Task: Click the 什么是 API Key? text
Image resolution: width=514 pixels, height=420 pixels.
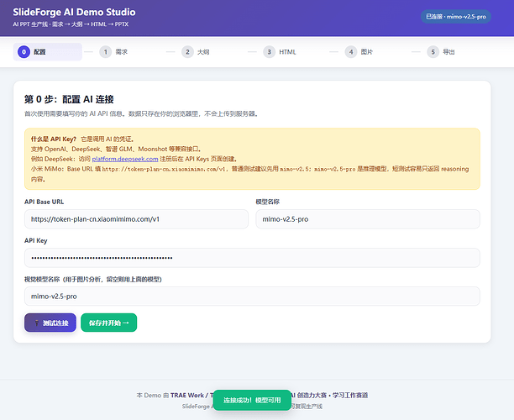Action: click(x=54, y=139)
